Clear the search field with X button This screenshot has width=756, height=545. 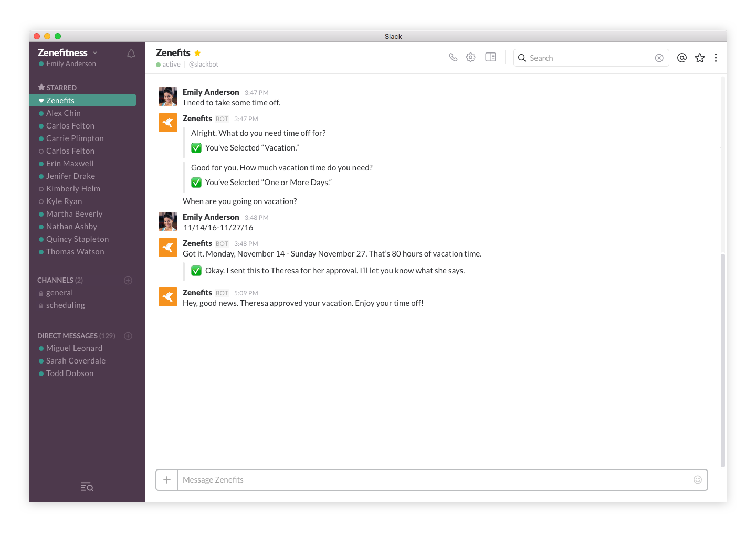click(x=659, y=58)
